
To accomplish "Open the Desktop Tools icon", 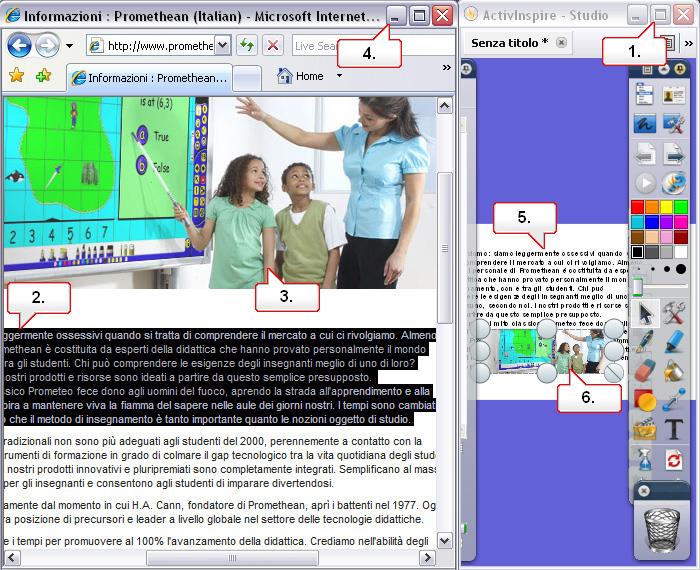I will 674,124.
